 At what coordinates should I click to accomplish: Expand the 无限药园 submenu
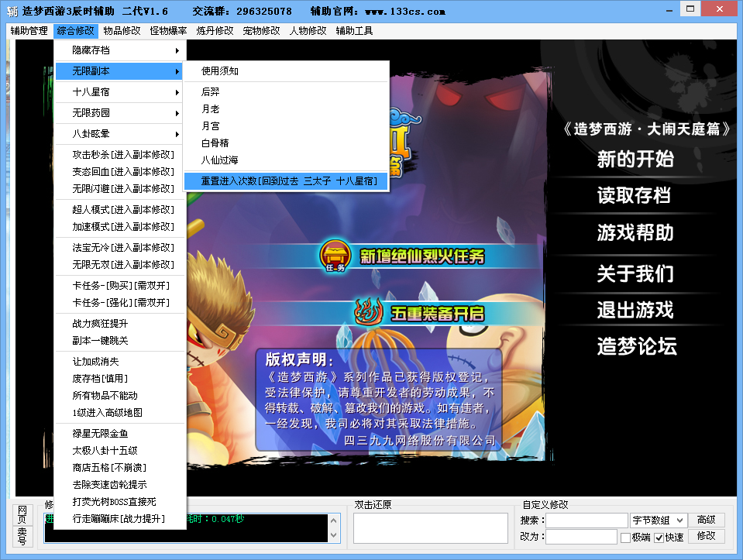coord(120,113)
